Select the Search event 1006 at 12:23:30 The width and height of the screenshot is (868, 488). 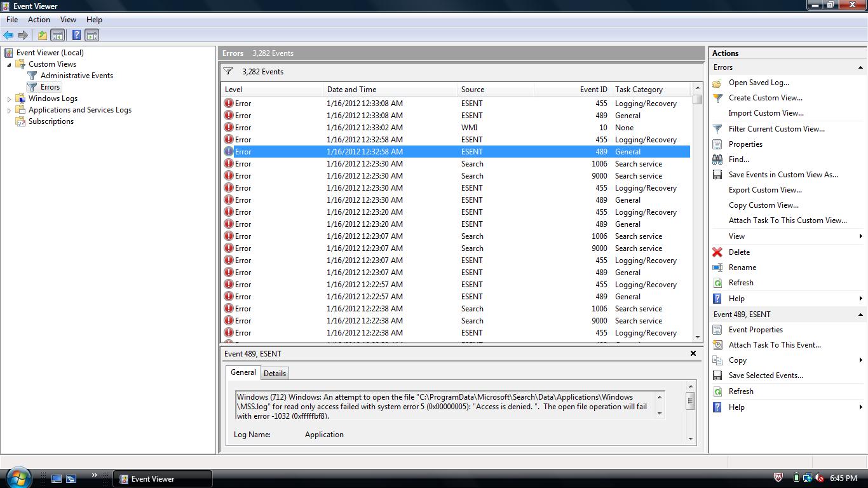point(456,164)
